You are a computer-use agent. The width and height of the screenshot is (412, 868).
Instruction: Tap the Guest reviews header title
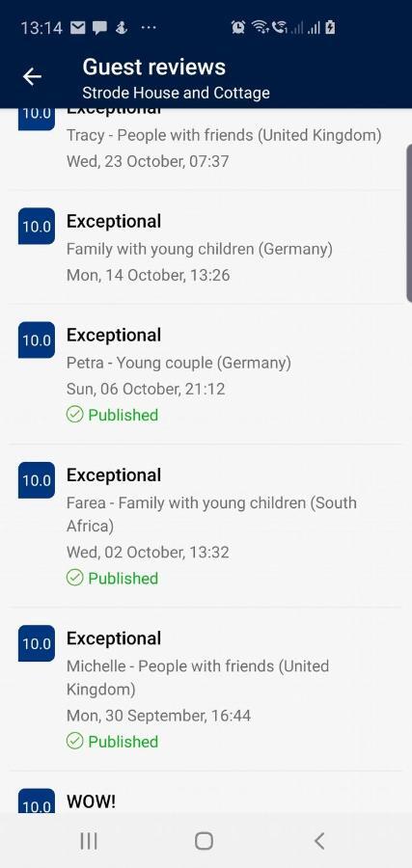(154, 67)
